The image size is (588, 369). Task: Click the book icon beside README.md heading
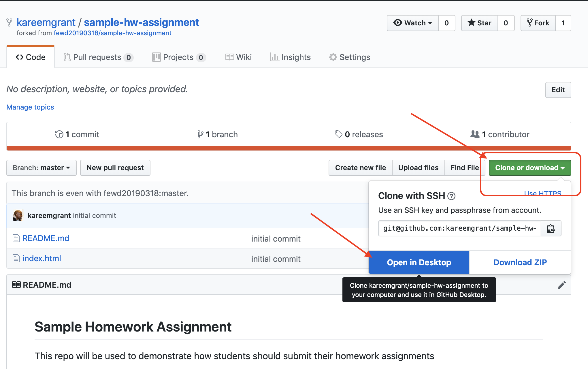(x=16, y=285)
